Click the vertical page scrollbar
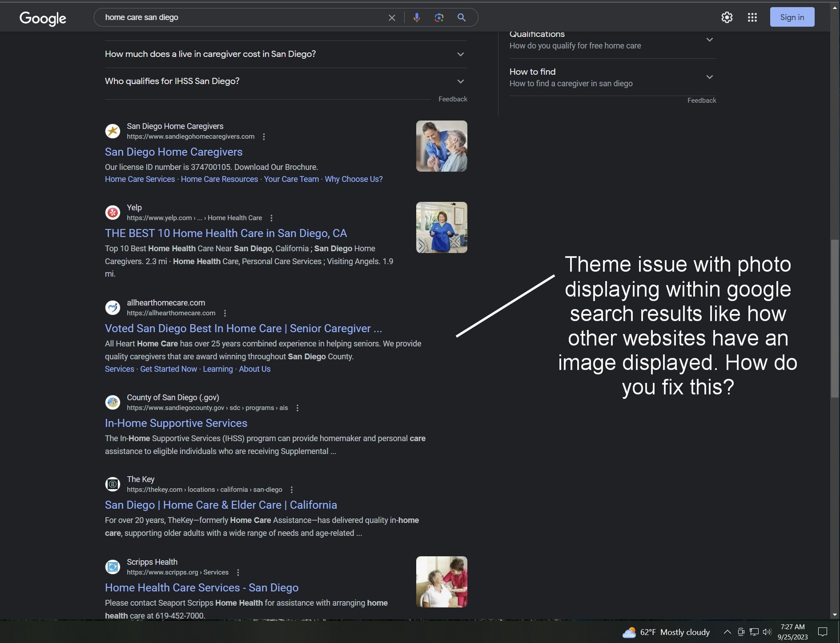Image resolution: width=840 pixels, height=643 pixels. 835,319
